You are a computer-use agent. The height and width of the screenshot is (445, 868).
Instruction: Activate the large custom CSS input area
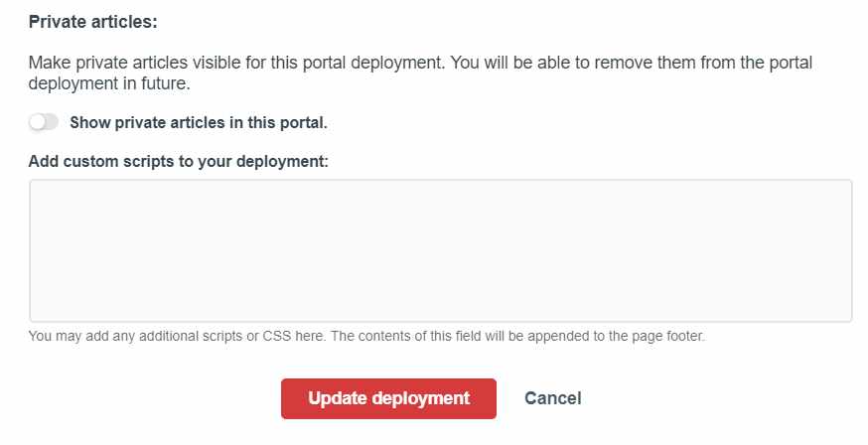pos(440,250)
